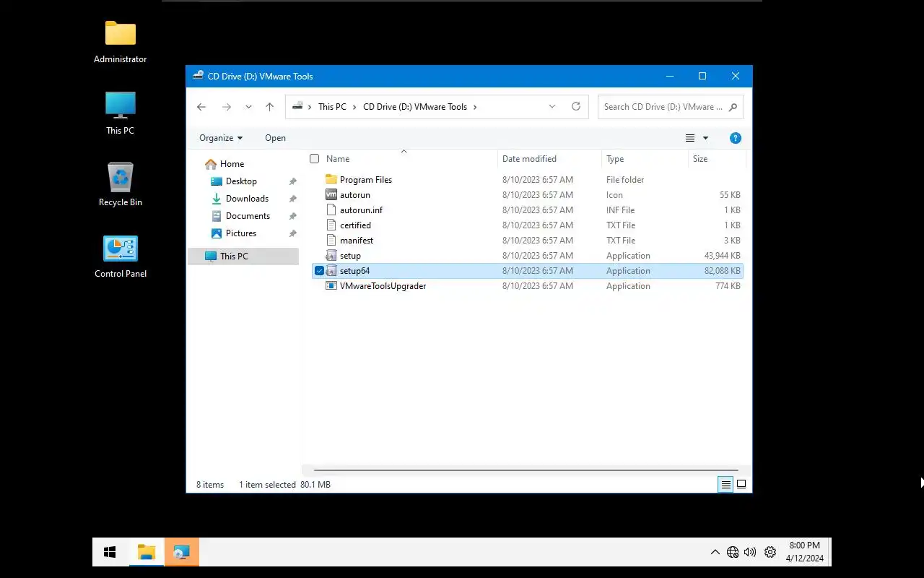This screenshot has width=924, height=578.
Task: Expand the chevron after CD Drive breadcrumb
Action: [x=474, y=107]
